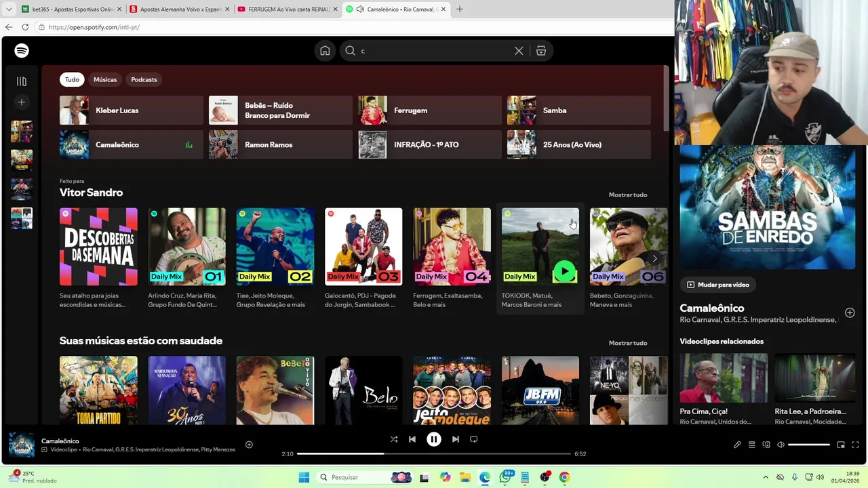The width and height of the screenshot is (868, 488).
Task: Go to Spotify Home
Action: (325, 51)
